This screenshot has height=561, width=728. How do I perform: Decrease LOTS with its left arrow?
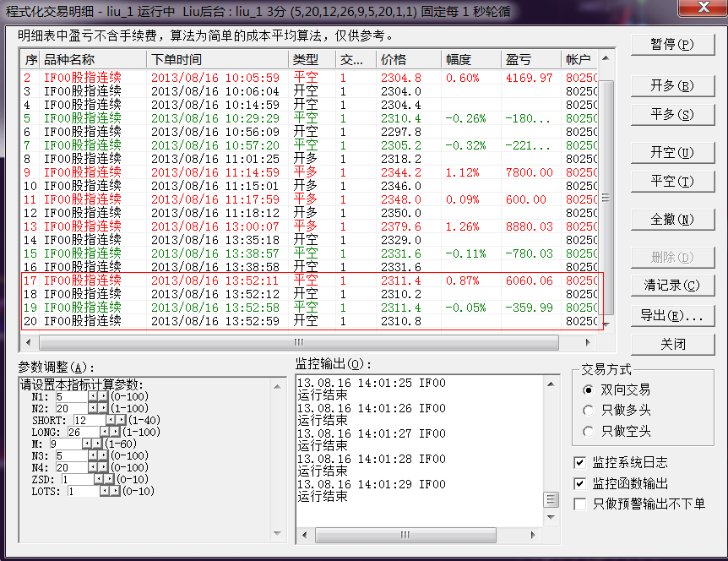click(105, 492)
